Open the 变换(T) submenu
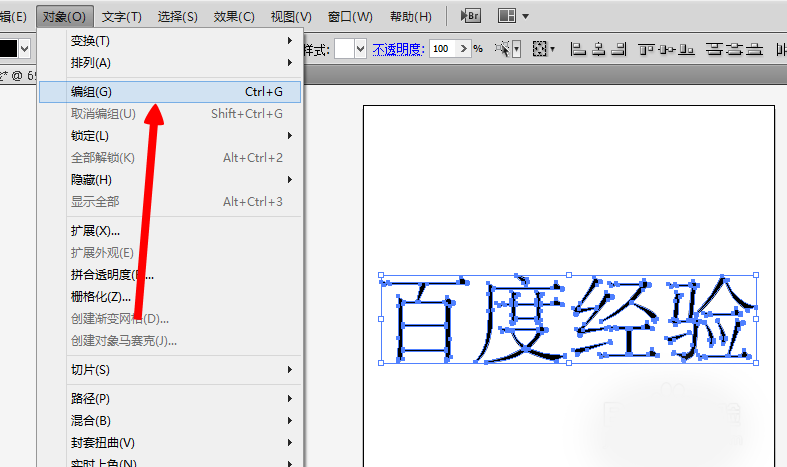 [x=170, y=41]
